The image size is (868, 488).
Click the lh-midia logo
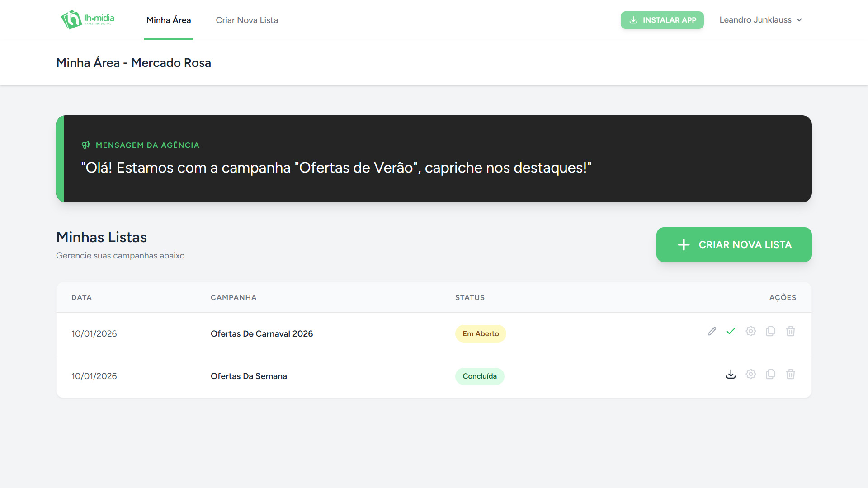[x=88, y=20]
